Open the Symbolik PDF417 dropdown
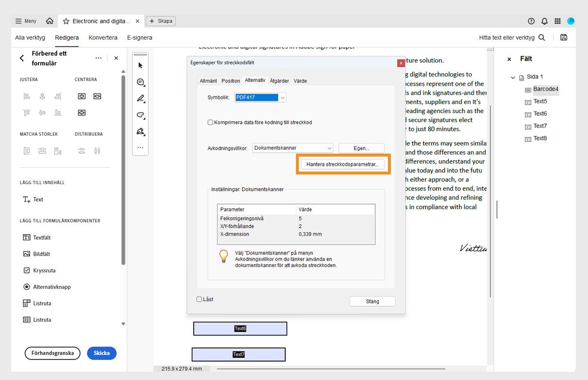The width and height of the screenshot is (588, 380). pyautogui.click(x=261, y=97)
